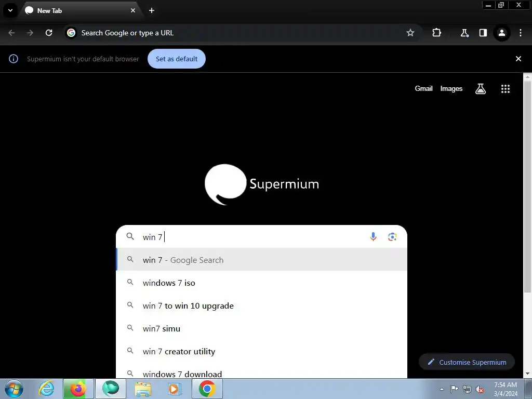This screenshot has width=532, height=399.
Task: Close the New Tab tab
Action: 133,10
